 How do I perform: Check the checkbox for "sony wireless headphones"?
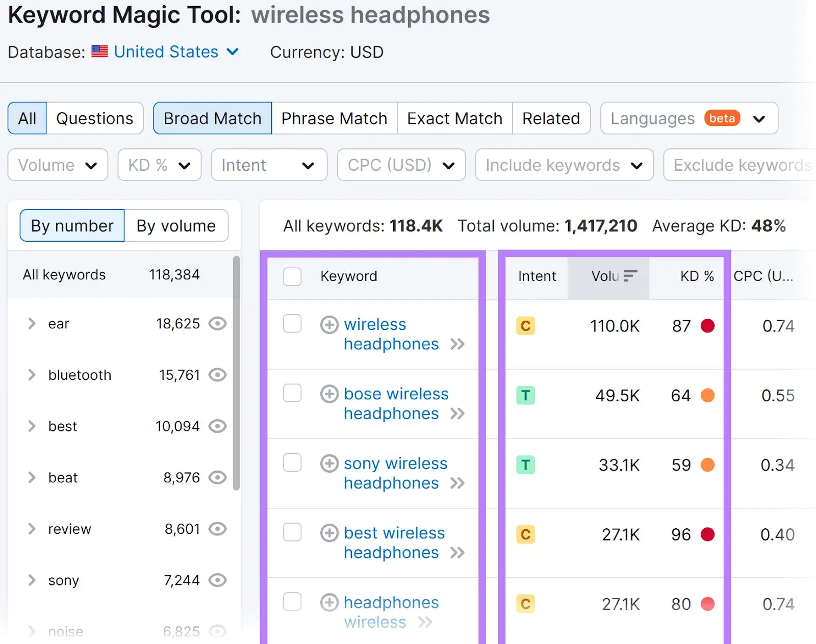click(x=292, y=462)
